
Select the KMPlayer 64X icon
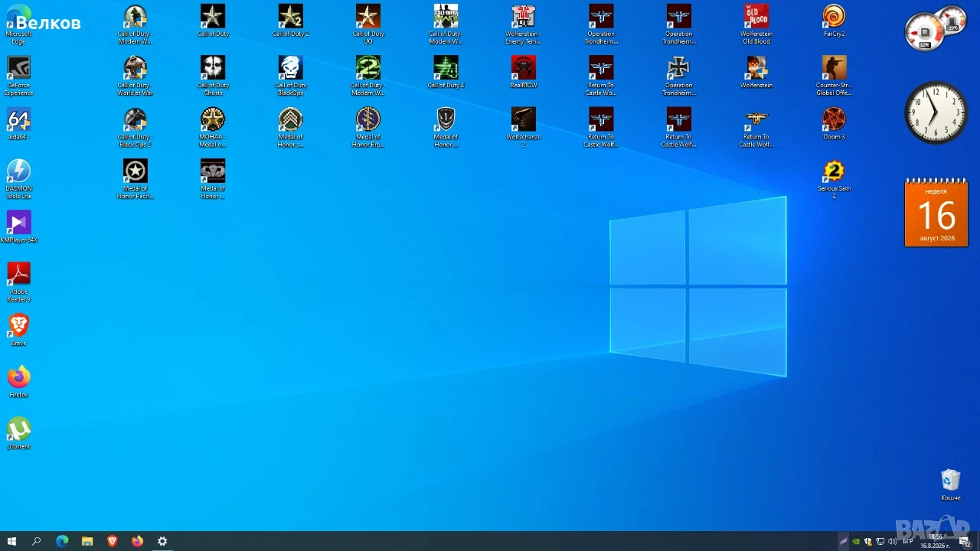tap(18, 227)
